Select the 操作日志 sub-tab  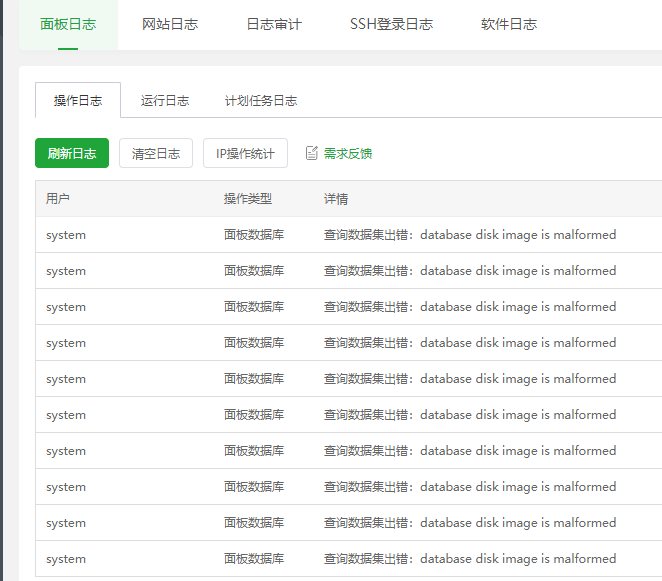click(x=78, y=100)
